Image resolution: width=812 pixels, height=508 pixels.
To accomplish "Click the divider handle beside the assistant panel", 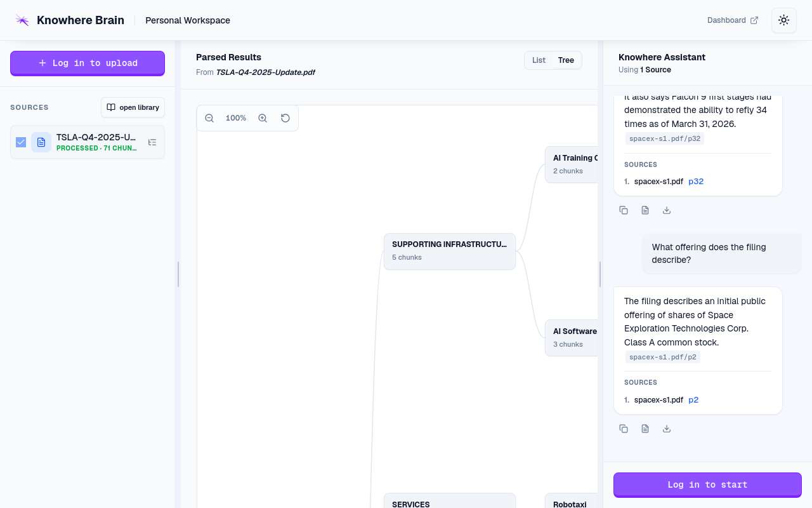I will (600, 274).
